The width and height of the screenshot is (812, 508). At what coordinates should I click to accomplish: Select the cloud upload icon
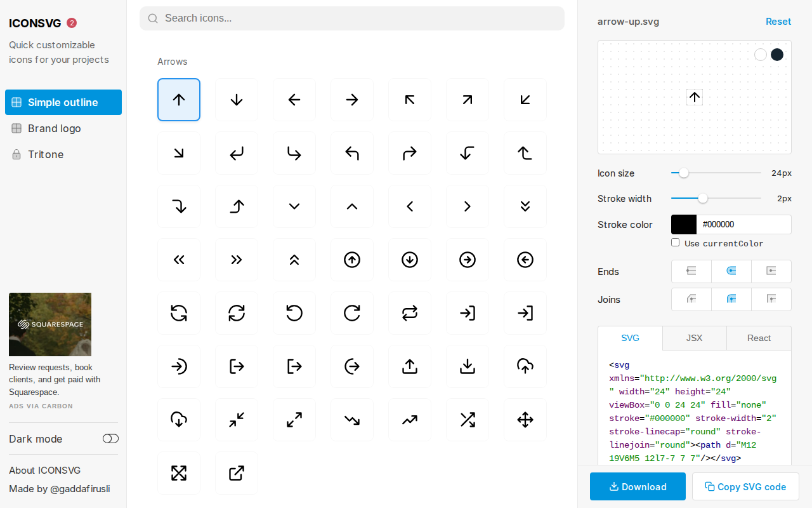[x=525, y=366]
